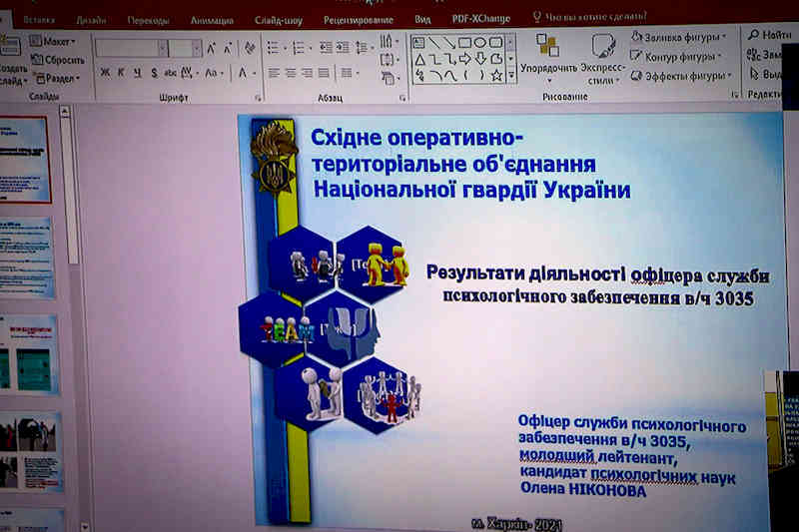Screen dimensions: 799x532
Task: Select the five-point star shape
Action: click(x=496, y=76)
